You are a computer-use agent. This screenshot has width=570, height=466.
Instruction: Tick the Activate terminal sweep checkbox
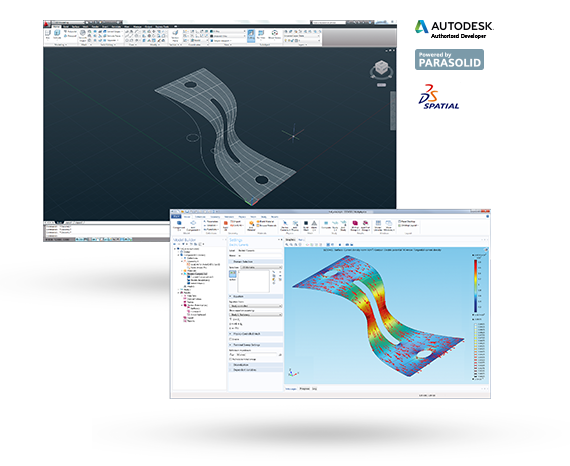click(231, 359)
